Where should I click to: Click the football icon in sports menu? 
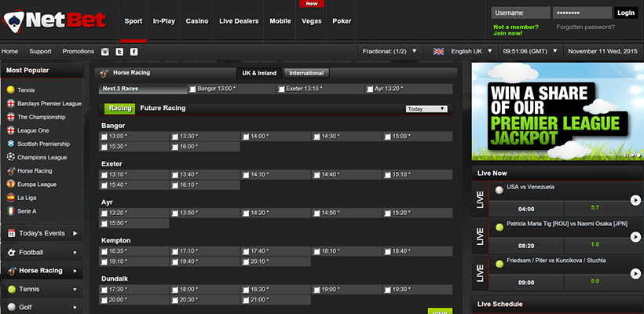pyautogui.click(x=12, y=253)
